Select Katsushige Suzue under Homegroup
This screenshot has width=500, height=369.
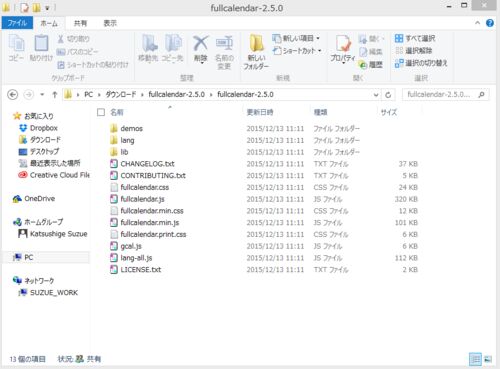coord(53,234)
